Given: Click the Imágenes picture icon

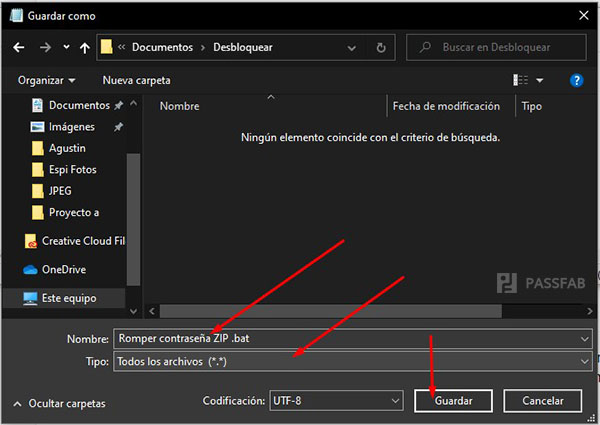Looking at the screenshot, I should tap(37, 127).
